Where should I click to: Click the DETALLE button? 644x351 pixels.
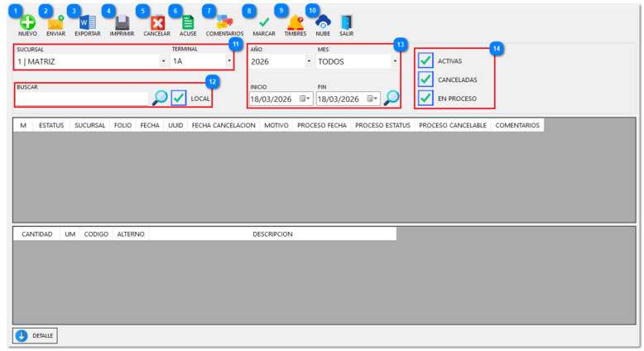click(35, 335)
